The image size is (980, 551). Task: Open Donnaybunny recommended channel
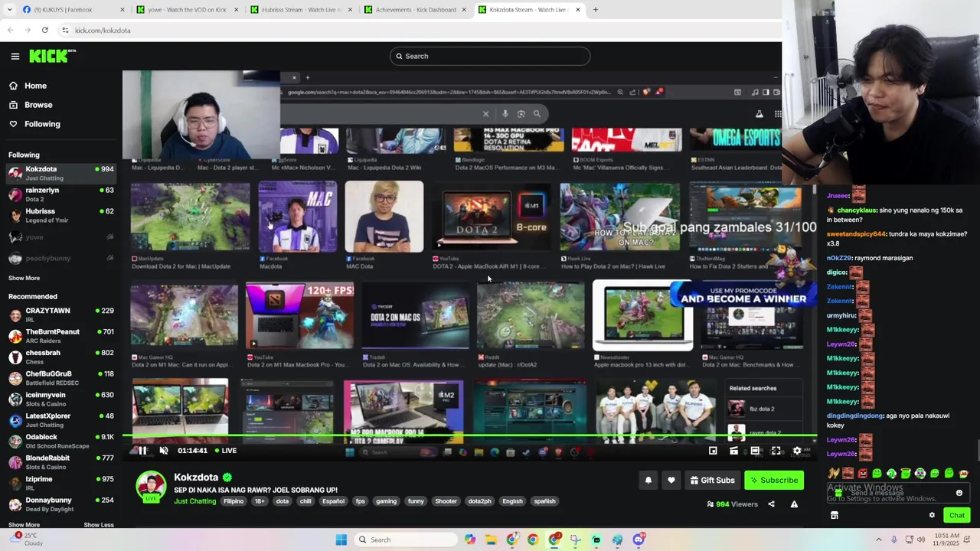(x=61, y=504)
